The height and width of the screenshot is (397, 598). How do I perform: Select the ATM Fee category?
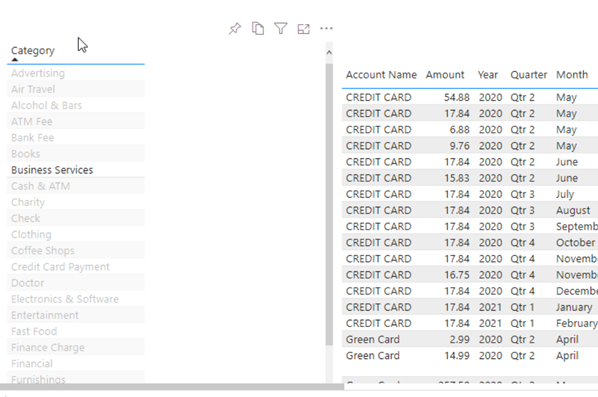click(x=76, y=121)
